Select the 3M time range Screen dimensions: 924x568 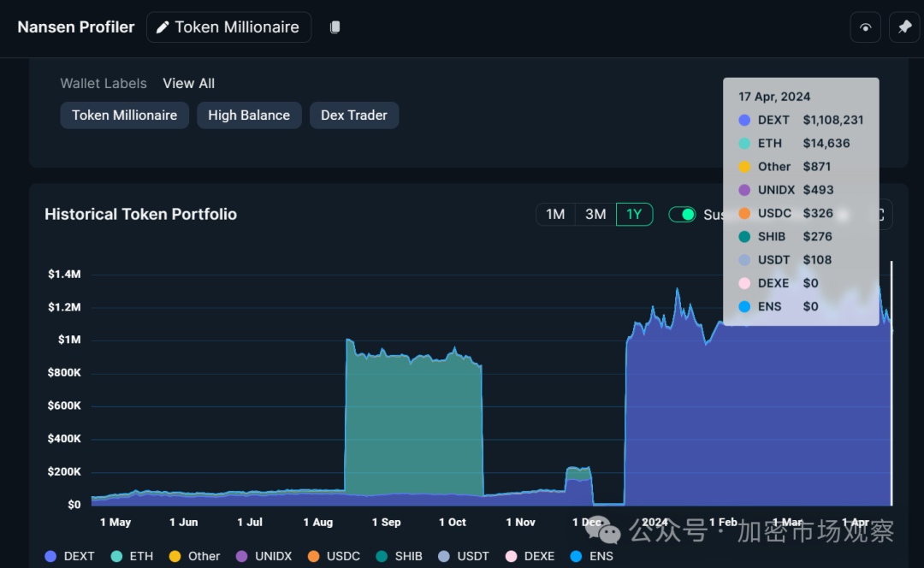(595, 215)
